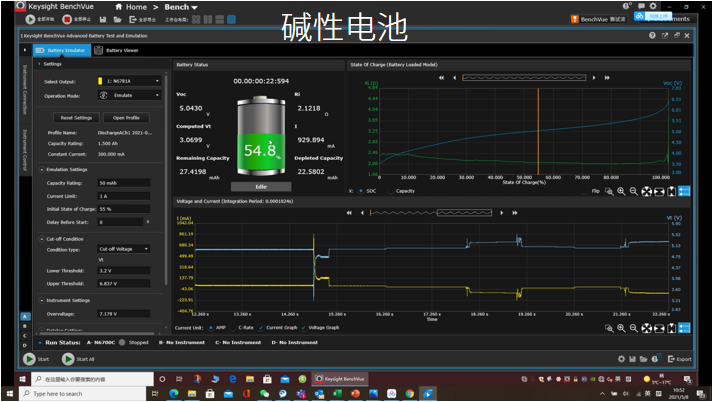Open the Bench dropdown in header
The image size is (713, 402).
point(181,7)
